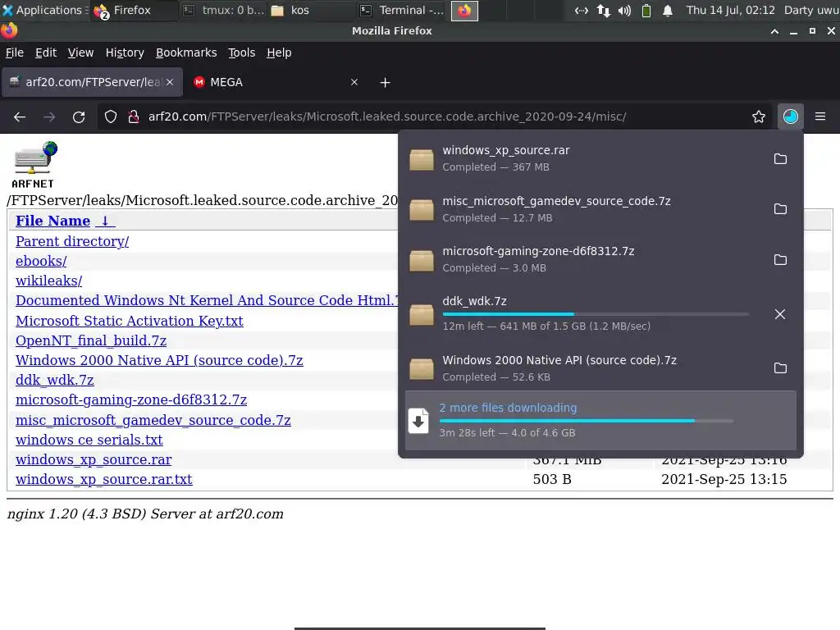Open the notification bell in the panel
This screenshot has height=630, width=840.
click(x=668, y=10)
